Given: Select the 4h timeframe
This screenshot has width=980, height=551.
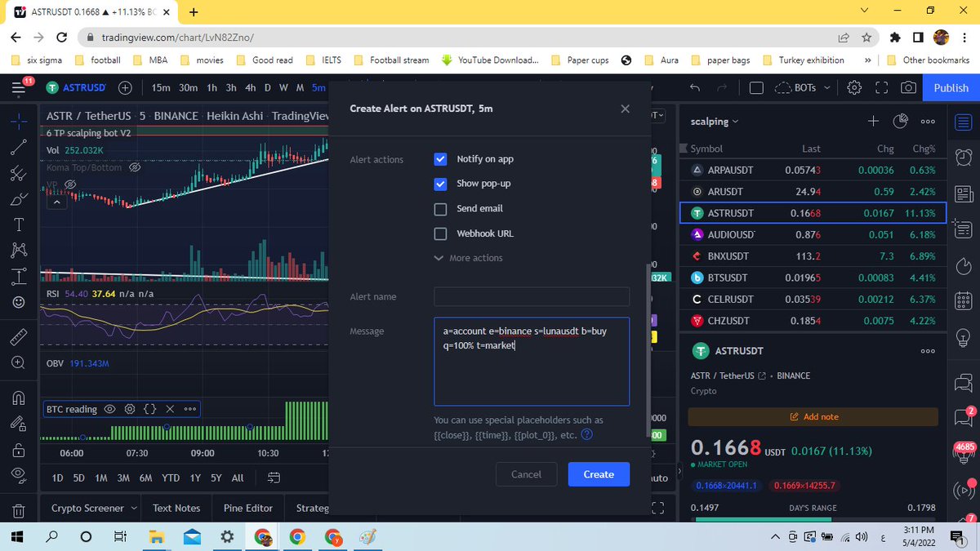Looking at the screenshot, I should (250, 87).
